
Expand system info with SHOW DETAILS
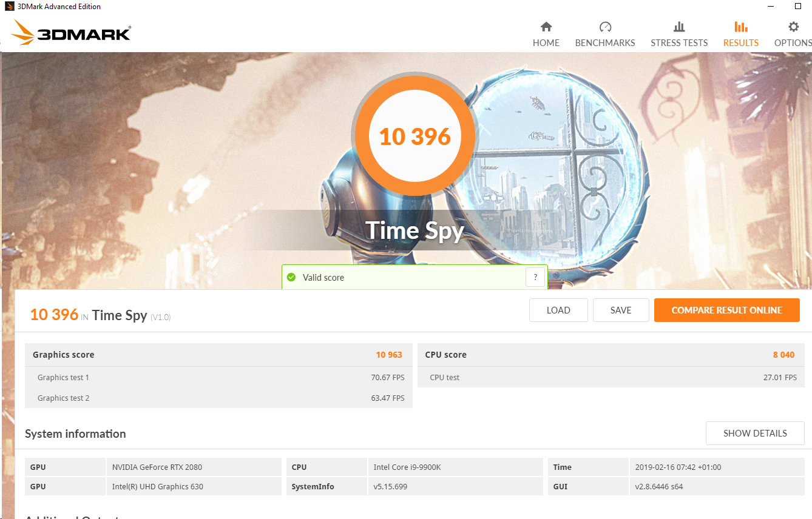[755, 434]
